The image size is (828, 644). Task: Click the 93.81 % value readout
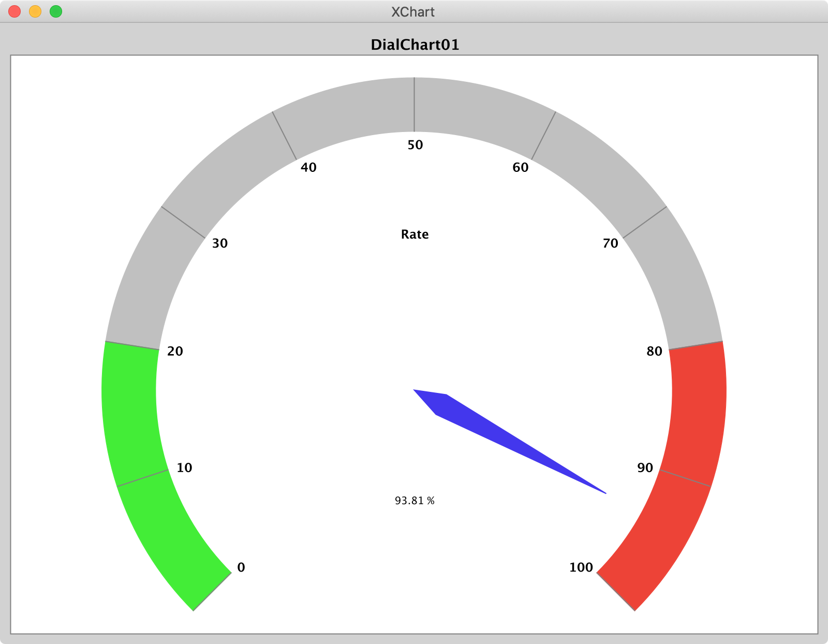415,501
